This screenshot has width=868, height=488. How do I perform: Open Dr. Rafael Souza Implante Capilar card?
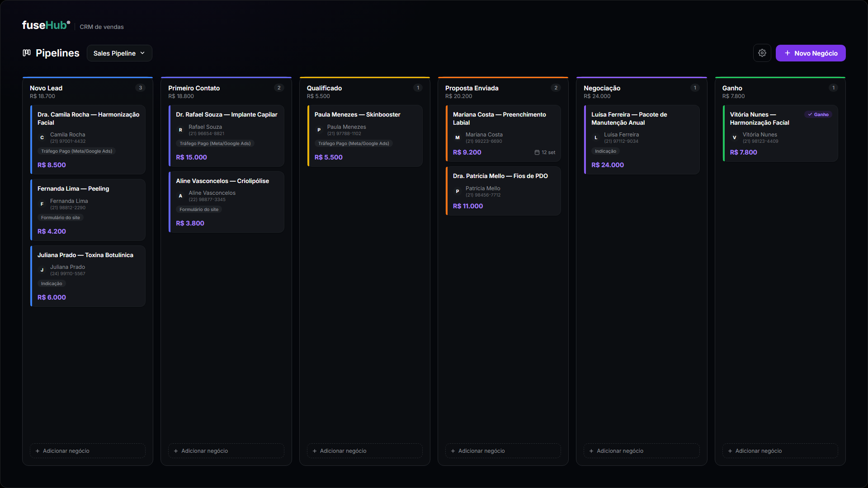point(226,136)
